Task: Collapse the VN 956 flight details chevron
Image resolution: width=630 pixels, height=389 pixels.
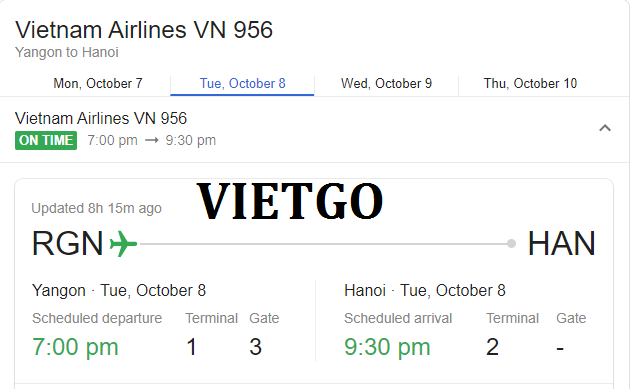Action: click(x=605, y=128)
